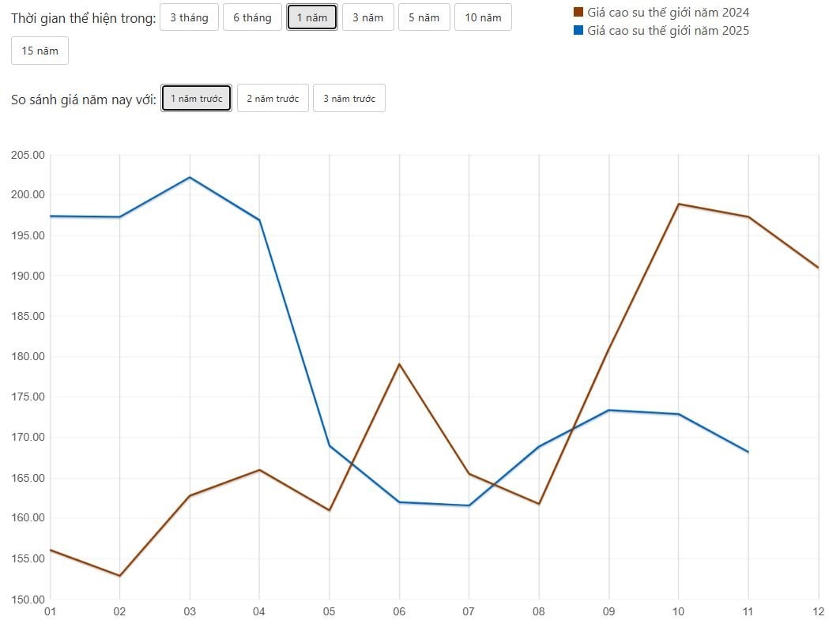Viewport: 840px width, 624px height.
Task: Toggle the Giá cao su 2025 legend label
Action: click(x=668, y=31)
